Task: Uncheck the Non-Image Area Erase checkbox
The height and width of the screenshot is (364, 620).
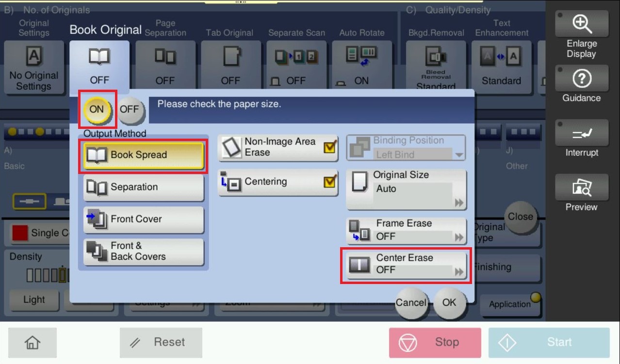Action: tap(330, 147)
